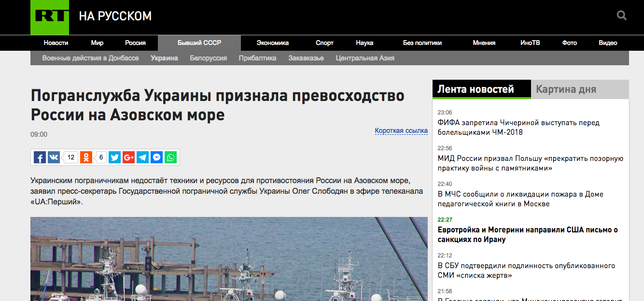This screenshot has width=644, height=301.
Task: Open Евротройка и Могерини news item
Action: (528, 235)
